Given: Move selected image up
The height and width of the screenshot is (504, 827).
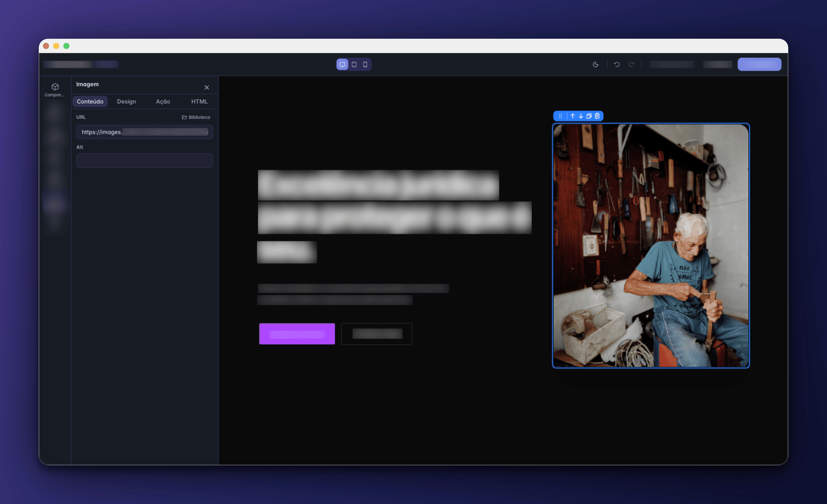Looking at the screenshot, I should click(x=573, y=116).
